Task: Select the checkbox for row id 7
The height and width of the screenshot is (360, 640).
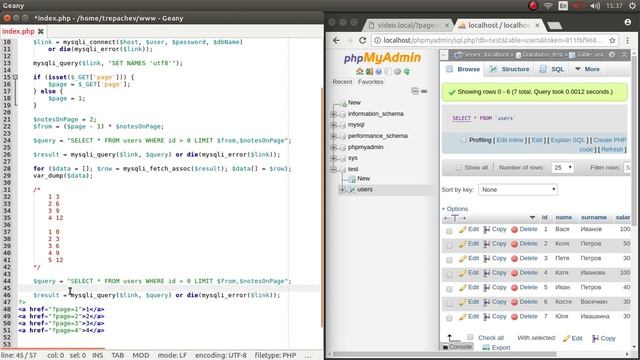Action: [x=449, y=318]
